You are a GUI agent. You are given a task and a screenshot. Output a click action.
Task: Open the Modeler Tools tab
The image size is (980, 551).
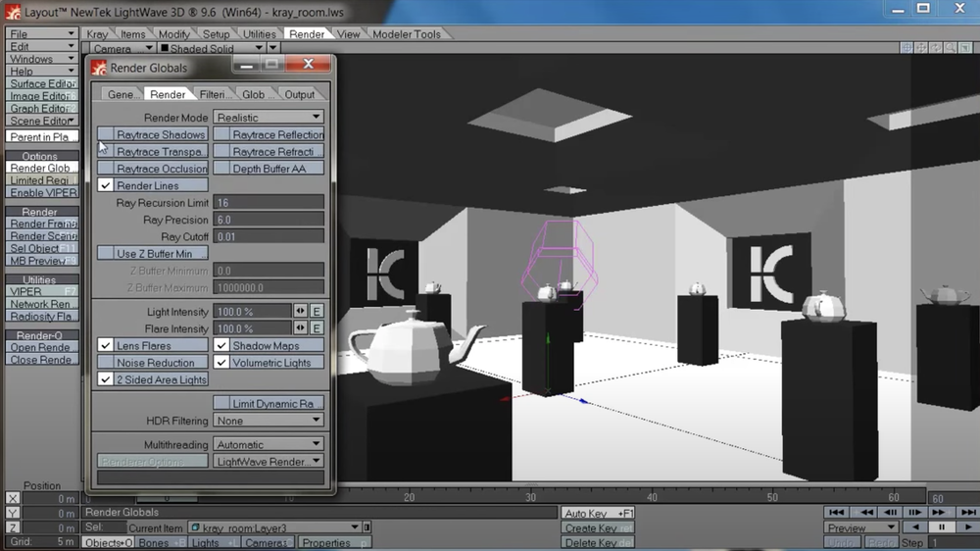pos(407,34)
